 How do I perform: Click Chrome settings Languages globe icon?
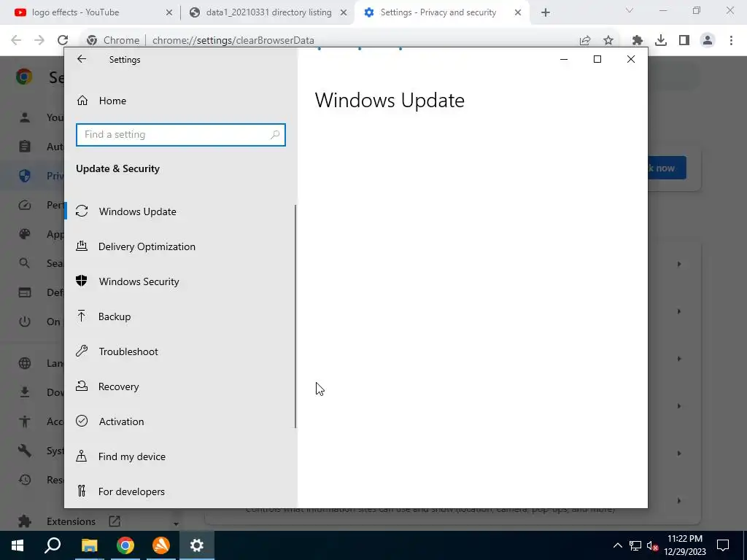(x=25, y=363)
